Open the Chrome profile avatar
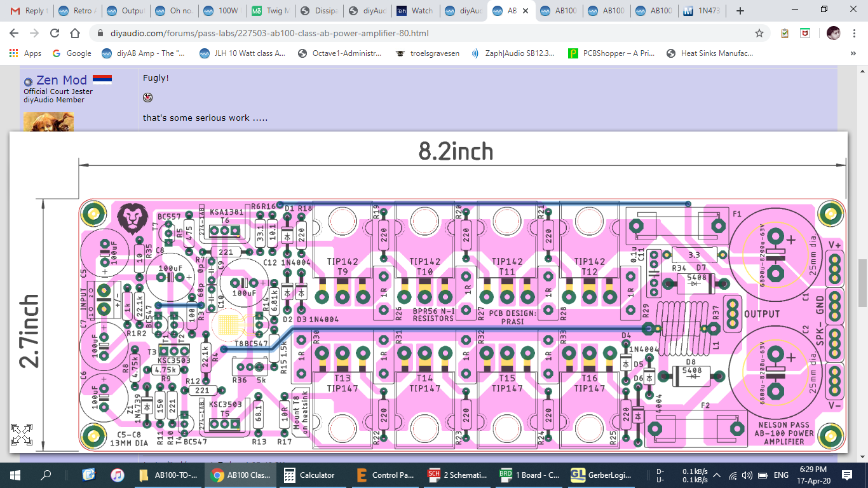The height and width of the screenshot is (488, 868). 833,33
